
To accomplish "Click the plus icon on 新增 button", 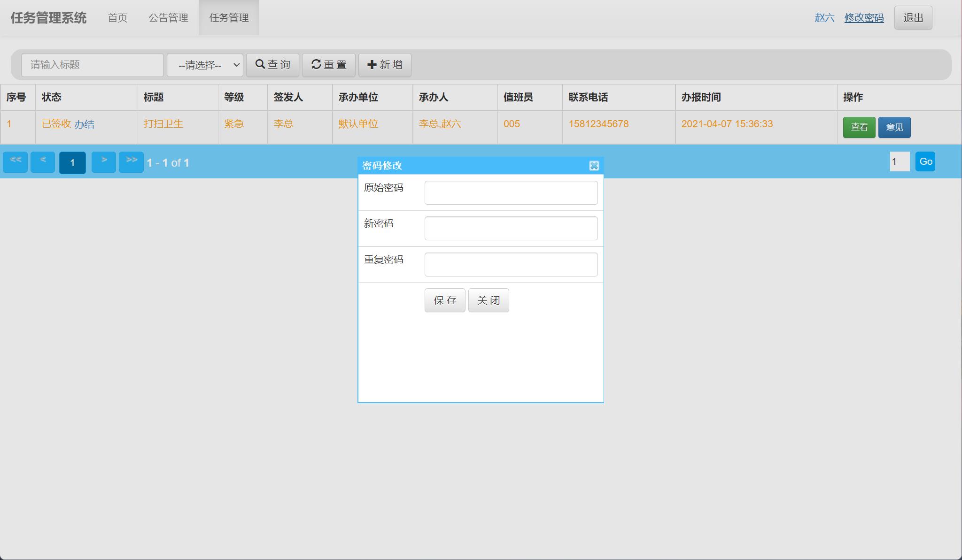I will [x=372, y=65].
